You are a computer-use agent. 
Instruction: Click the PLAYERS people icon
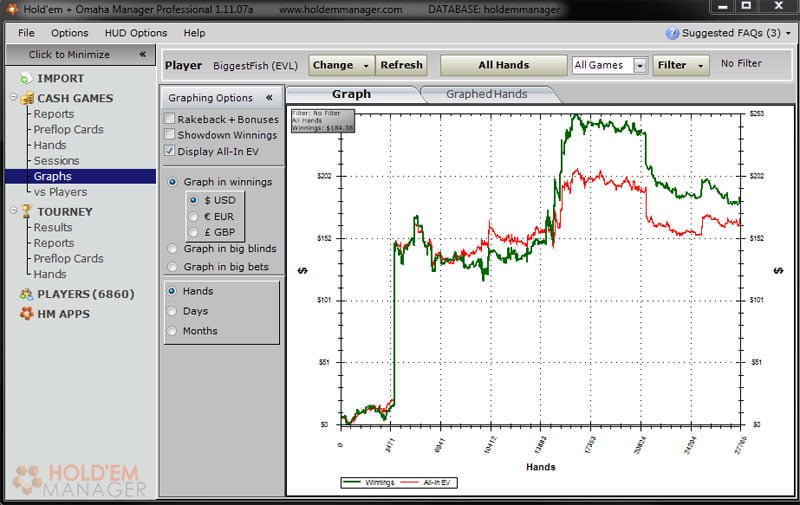tap(26, 294)
